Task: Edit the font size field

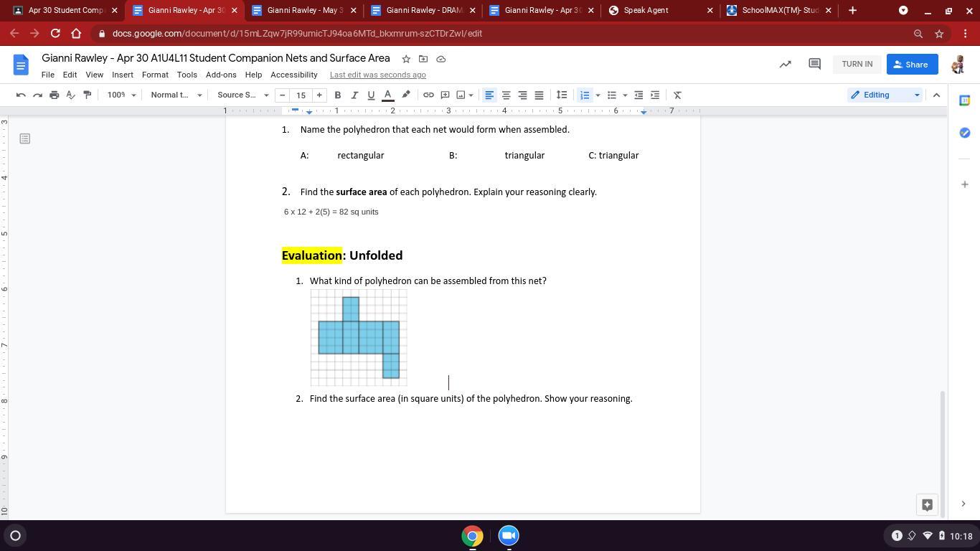Action: 301,95
